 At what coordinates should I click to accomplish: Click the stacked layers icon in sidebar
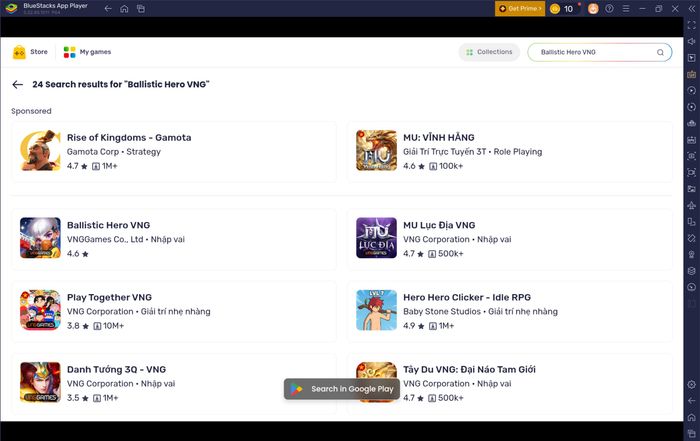pyautogui.click(x=692, y=271)
